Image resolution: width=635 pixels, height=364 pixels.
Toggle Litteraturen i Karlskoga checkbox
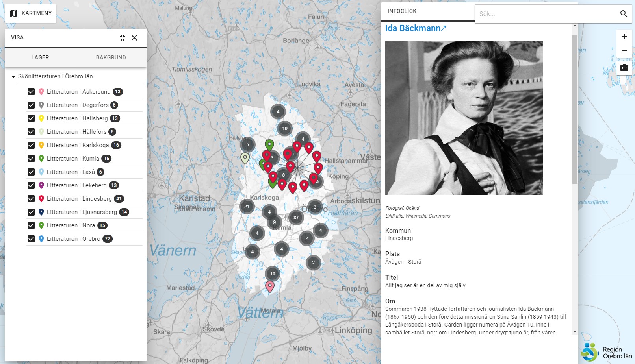click(31, 145)
